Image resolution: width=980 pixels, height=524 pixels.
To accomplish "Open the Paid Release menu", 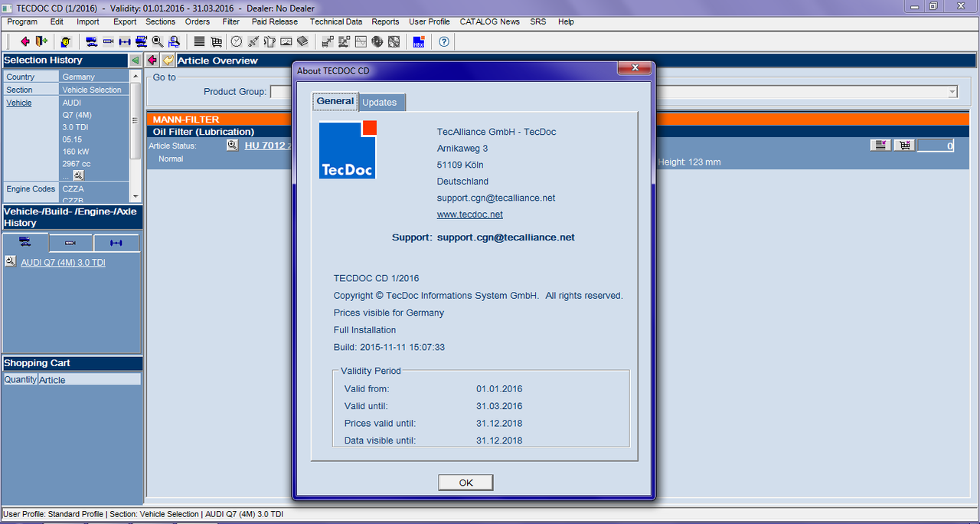I will [275, 21].
